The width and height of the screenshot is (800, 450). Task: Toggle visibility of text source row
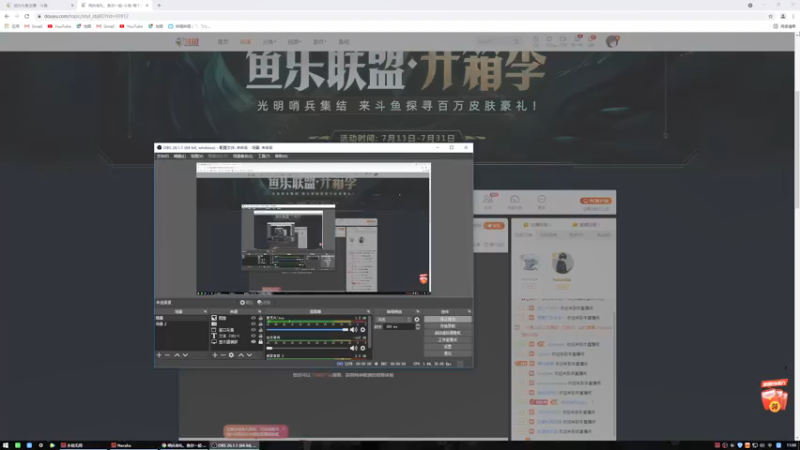pos(253,336)
